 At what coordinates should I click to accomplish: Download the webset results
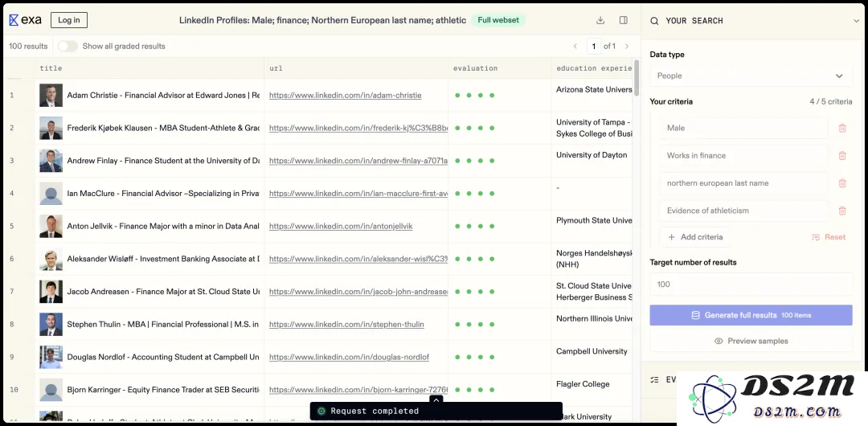[600, 20]
